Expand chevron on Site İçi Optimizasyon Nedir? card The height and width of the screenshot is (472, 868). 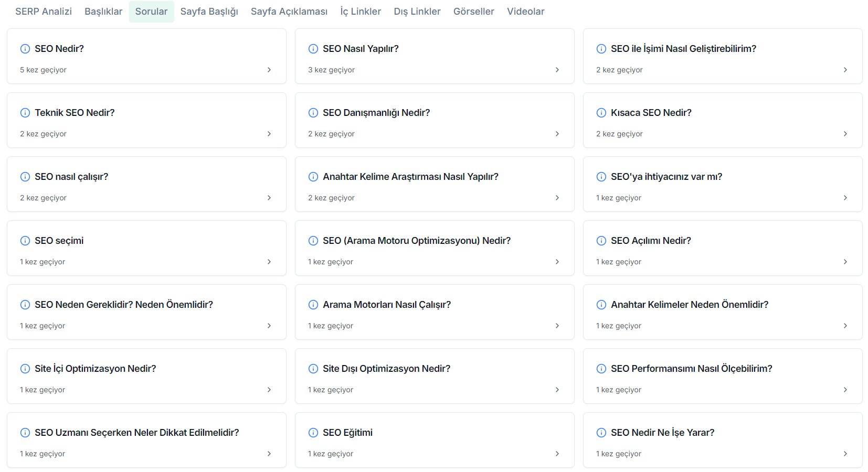(269, 390)
